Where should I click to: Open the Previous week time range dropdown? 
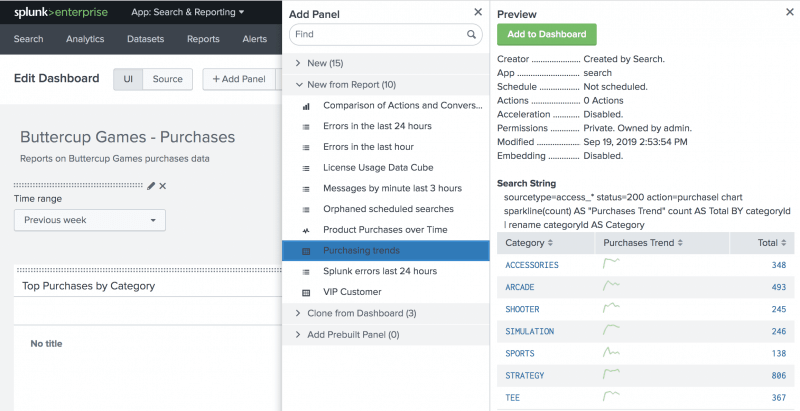(x=90, y=220)
